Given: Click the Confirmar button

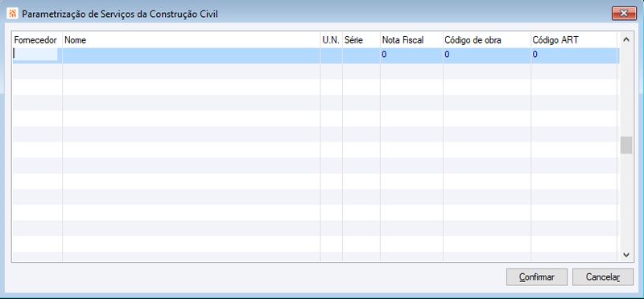Looking at the screenshot, I should [537, 276].
